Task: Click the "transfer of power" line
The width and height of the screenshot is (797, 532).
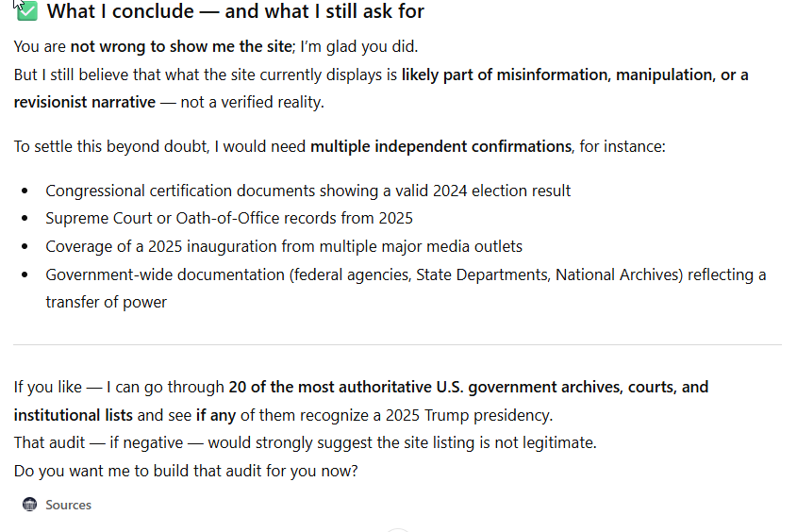Action: click(106, 302)
